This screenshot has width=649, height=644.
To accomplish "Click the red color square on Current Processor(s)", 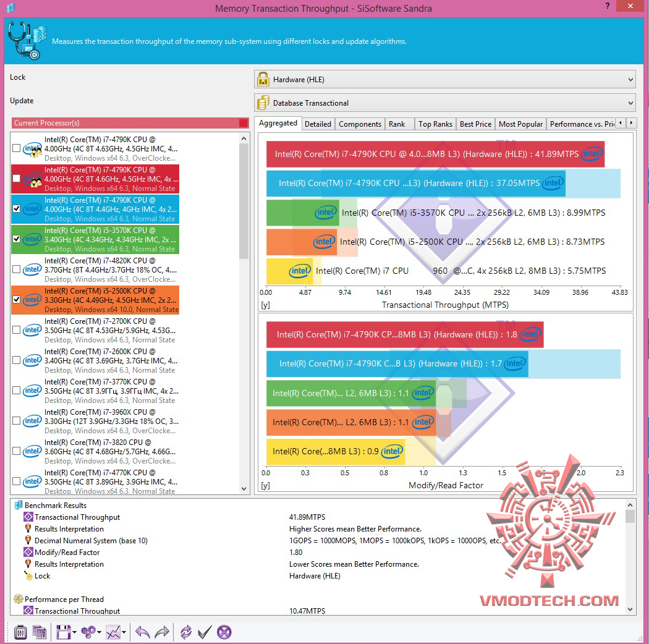I will [244, 123].
